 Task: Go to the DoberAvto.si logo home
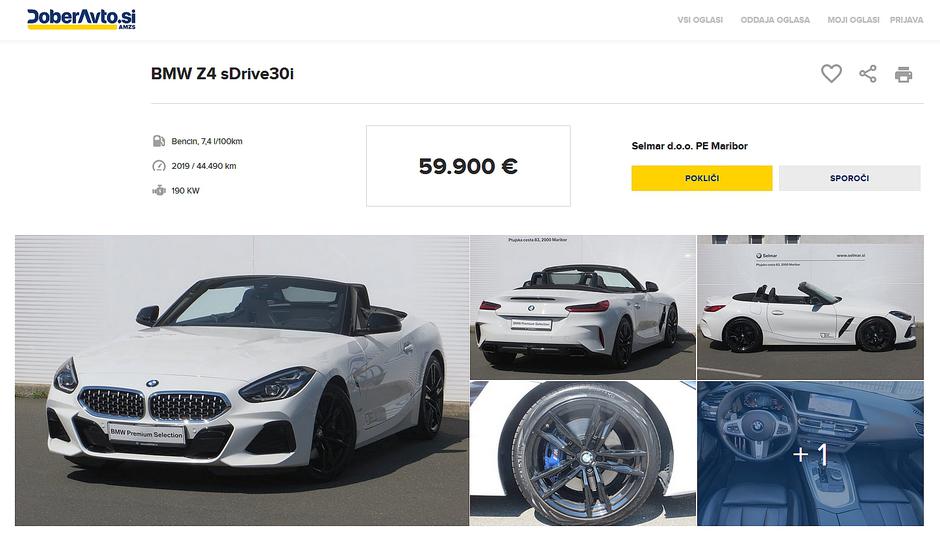tap(82, 19)
